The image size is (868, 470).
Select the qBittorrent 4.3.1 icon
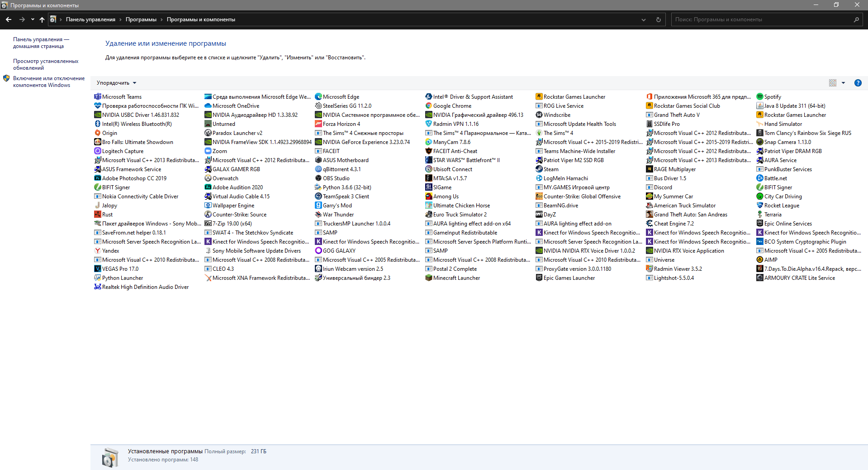[318, 169]
